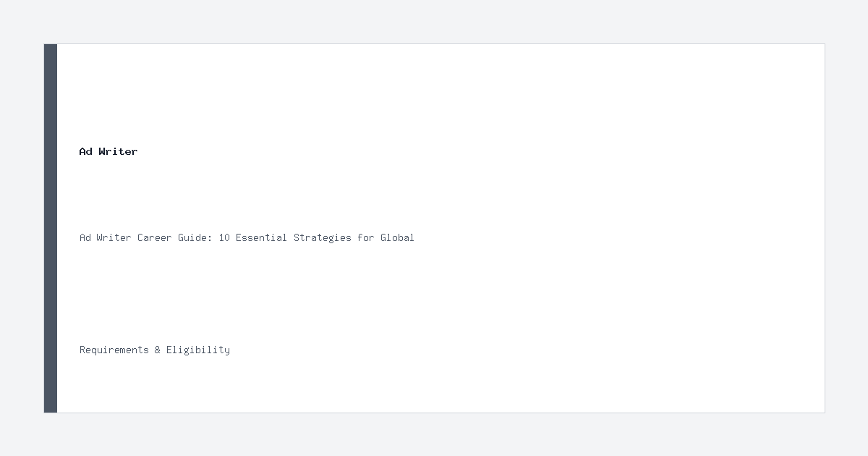Image resolution: width=868 pixels, height=456 pixels.
Task: Click "Ad Writer" at the start of the subtitle
Action: [106, 237]
